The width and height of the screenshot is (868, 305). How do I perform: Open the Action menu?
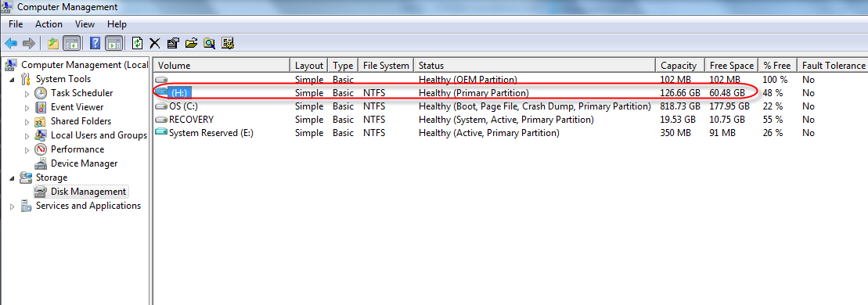(49, 24)
